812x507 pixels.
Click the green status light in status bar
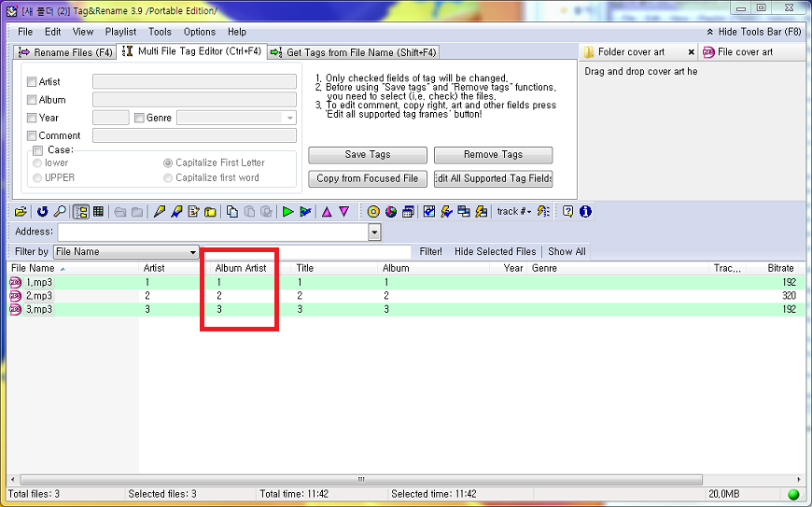pos(793,494)
